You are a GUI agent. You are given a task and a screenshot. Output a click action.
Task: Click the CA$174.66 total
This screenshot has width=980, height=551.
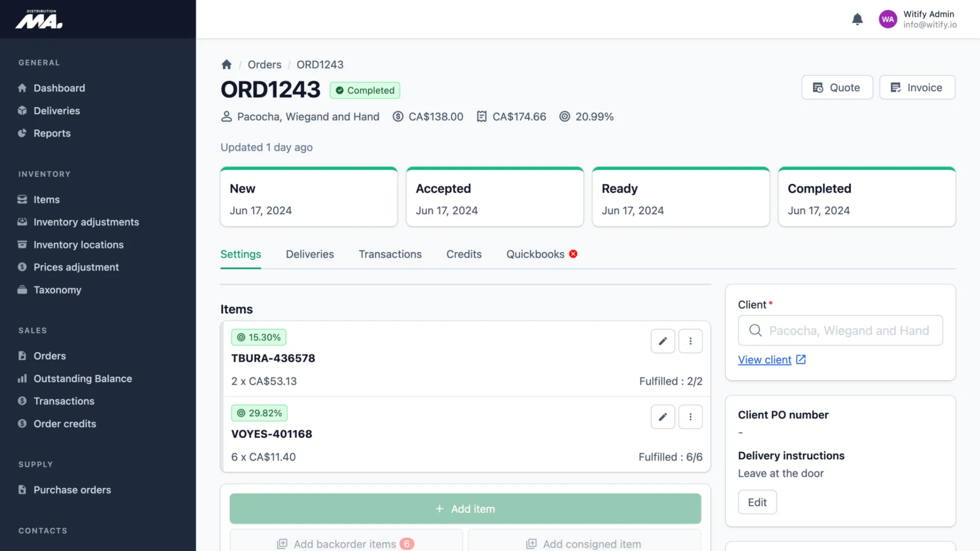click(x=519, y=117)
